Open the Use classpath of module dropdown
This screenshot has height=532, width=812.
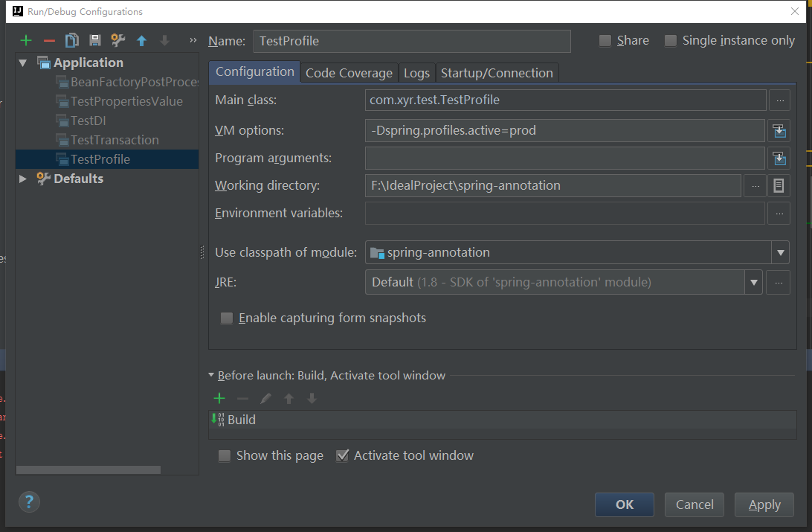coord(780,253)
